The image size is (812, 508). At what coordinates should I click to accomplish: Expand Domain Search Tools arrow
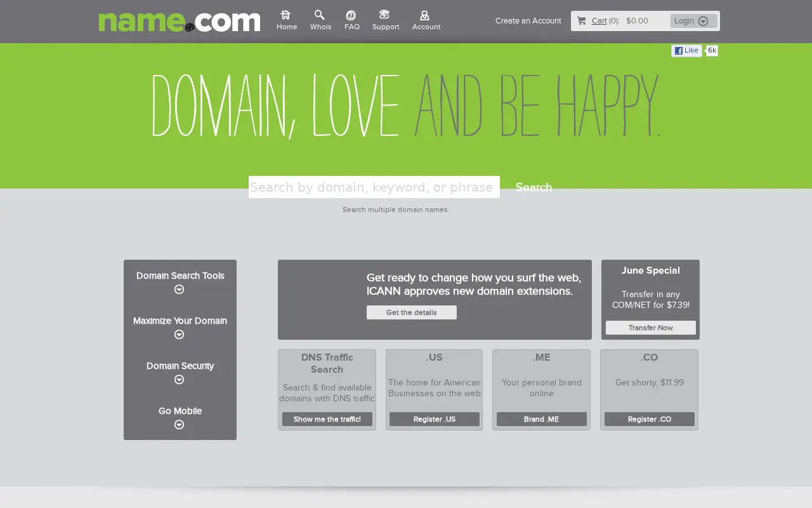point(180,290)
